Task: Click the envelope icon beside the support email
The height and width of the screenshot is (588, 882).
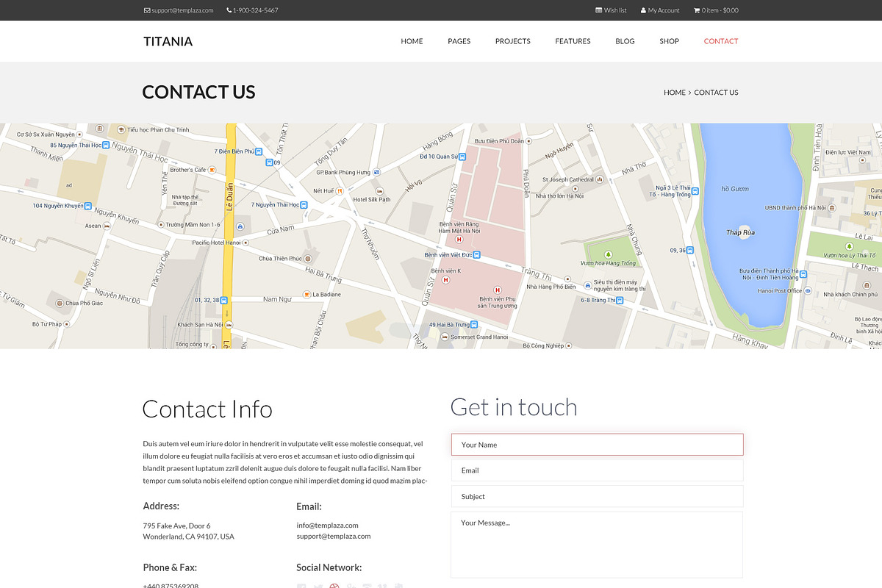Action: [x=147, y=10]
